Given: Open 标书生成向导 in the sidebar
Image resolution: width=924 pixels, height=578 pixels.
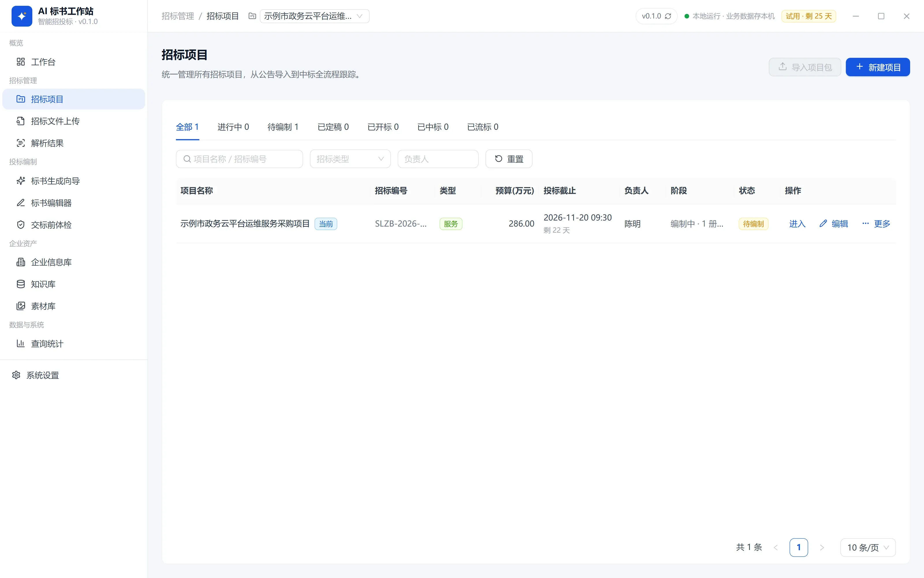Looking at the screenshot, I should pos(74,181).
